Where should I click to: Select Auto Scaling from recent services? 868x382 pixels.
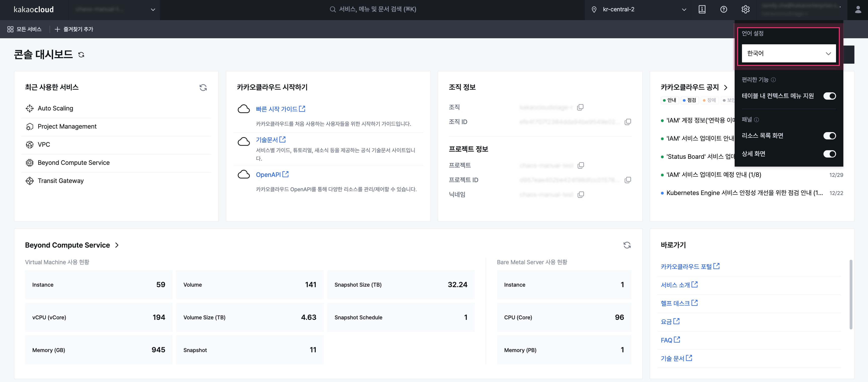click(55, 108)
